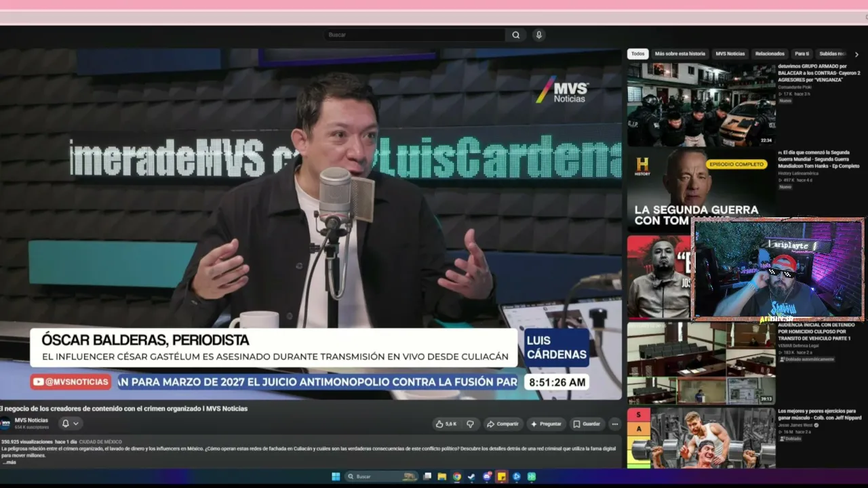Select 'Más sobre esta historia' chip
This screenshot has height=488, width=868.
[x=680, y=54]
